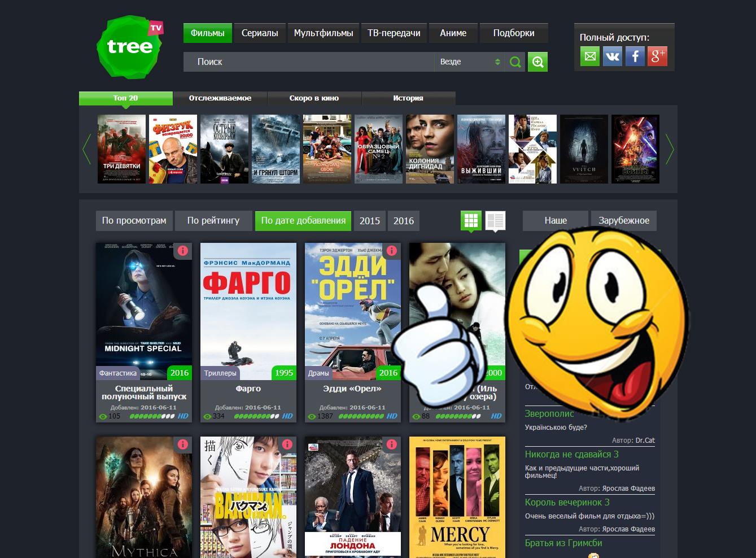
Task: Switch to grid view icon
Action: pyautogui.click(x=471, y=221)
